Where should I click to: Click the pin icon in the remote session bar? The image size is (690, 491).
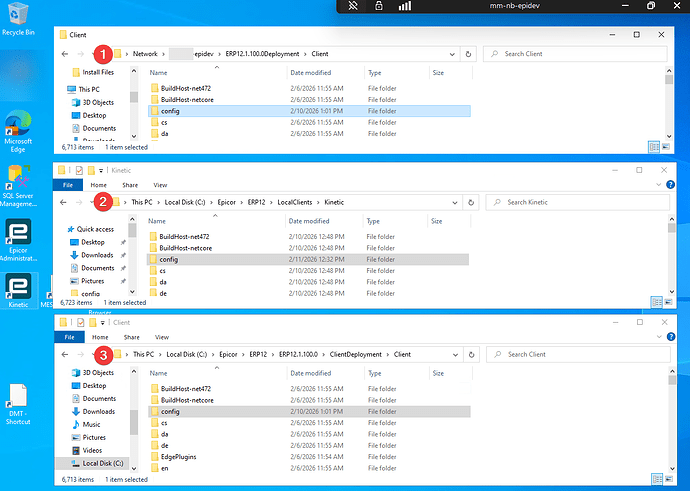pyautogui.click(x=353, y=6)
